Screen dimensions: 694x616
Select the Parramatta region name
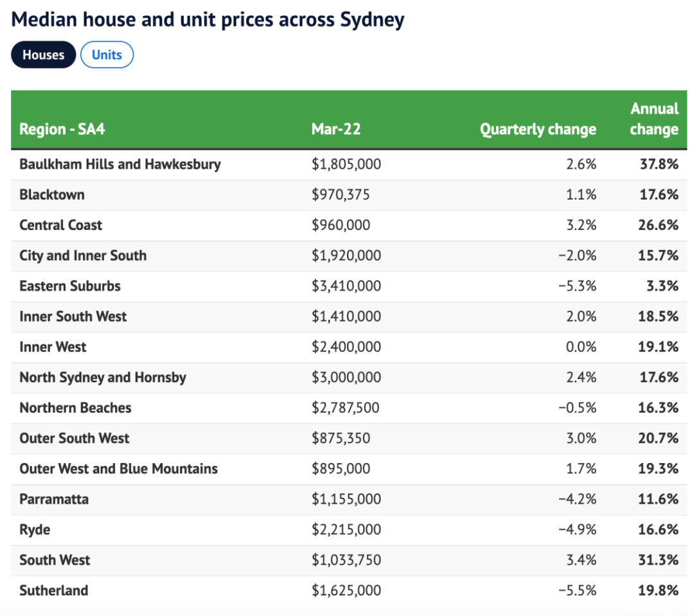pos(54,499)
